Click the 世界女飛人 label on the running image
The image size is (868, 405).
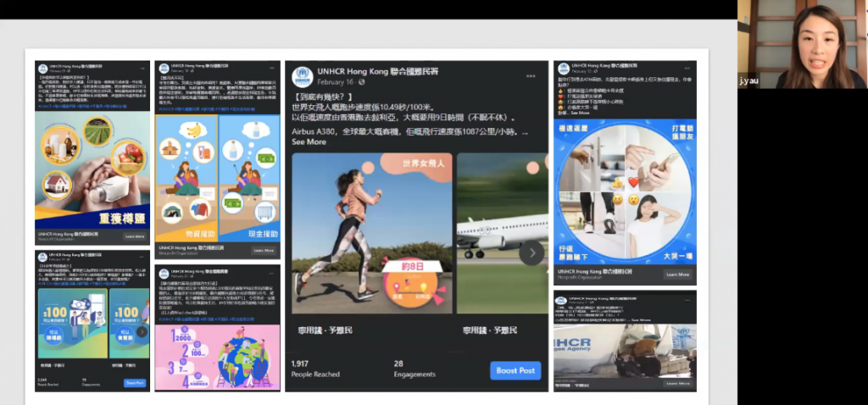pos(426,164)
